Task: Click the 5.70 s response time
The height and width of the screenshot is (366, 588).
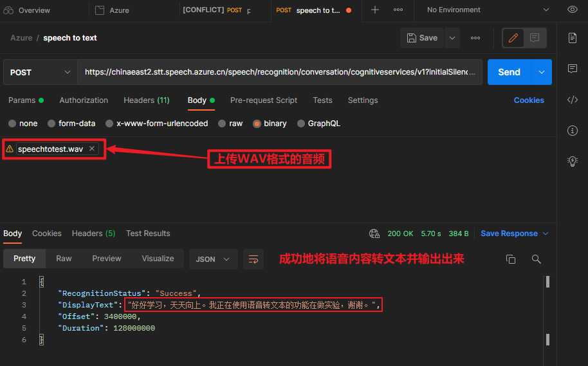Action: 431,233
